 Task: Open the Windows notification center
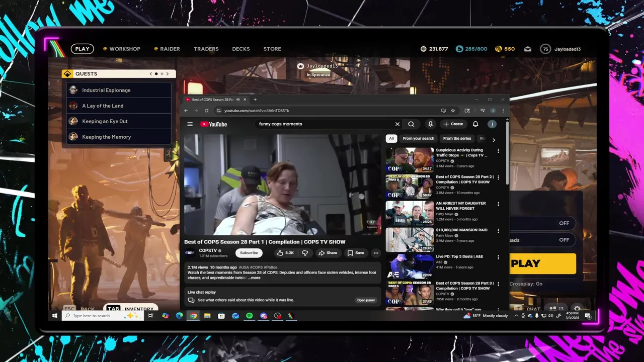coord(588,316)
